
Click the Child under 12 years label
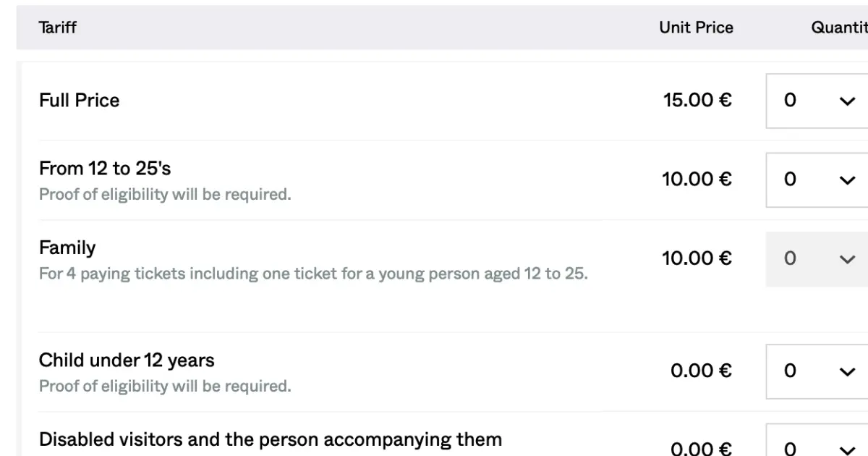[x=127, y=360]
